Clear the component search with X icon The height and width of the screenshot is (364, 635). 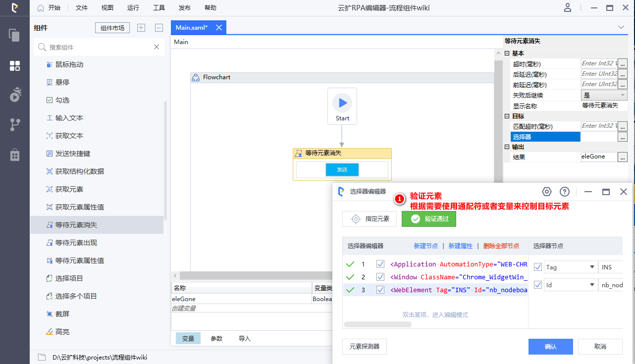point(157,47)
